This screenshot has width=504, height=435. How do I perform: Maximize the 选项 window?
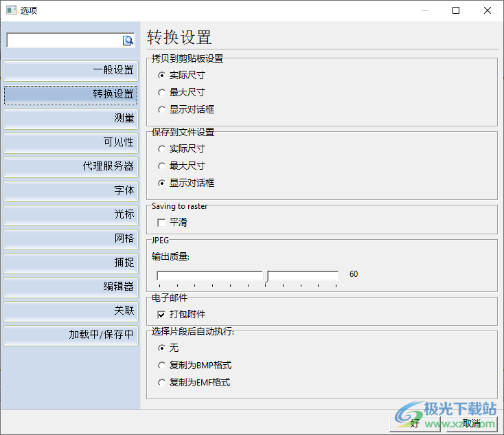point(456,10)
